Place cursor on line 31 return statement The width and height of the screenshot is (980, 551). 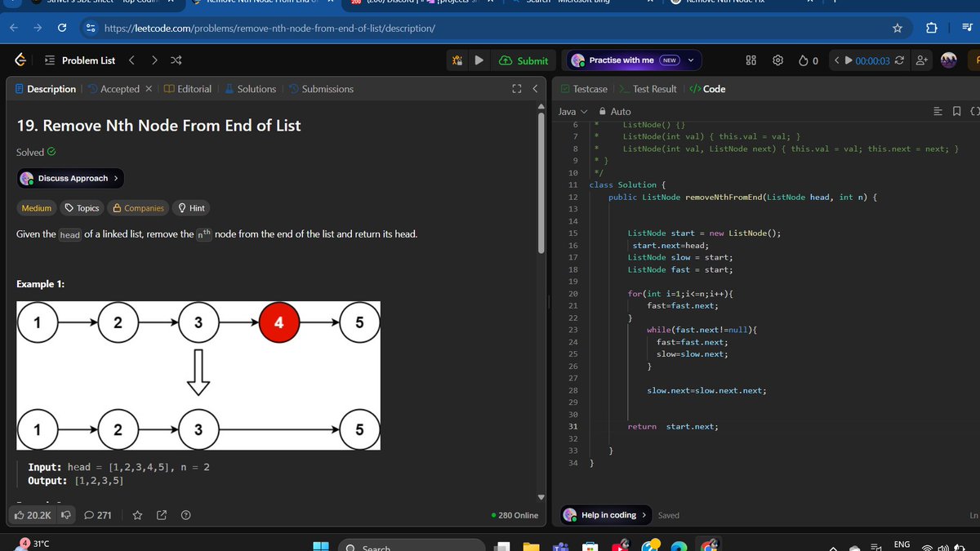tap(674, 426)
